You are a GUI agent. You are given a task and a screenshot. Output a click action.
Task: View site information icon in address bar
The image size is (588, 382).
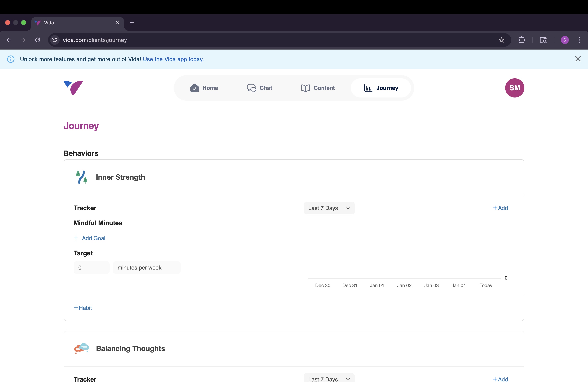55,40
